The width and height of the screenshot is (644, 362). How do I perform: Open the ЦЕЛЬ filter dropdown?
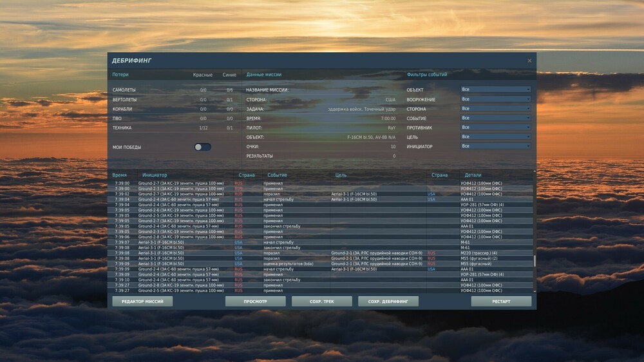point(495,137)
